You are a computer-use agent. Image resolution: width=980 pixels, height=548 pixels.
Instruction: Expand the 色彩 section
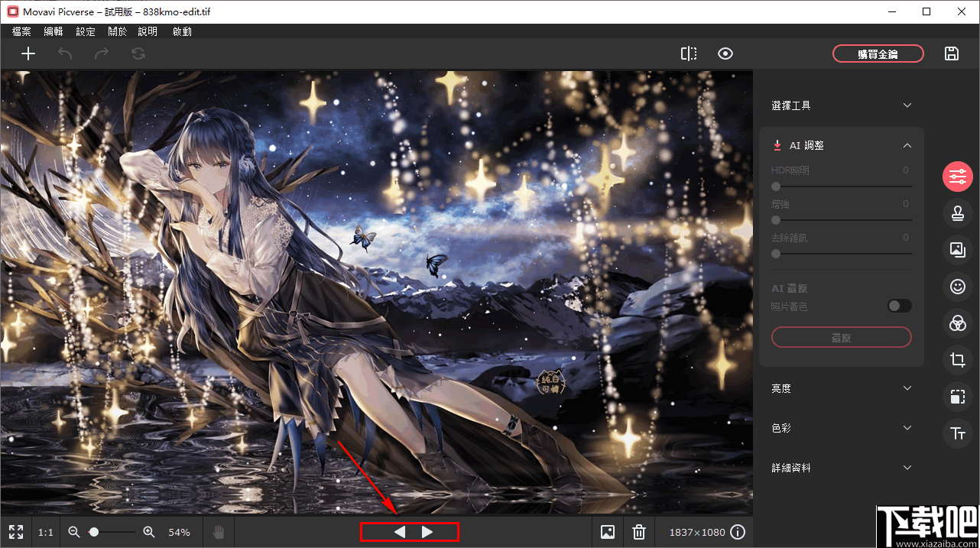pos(907,428)
